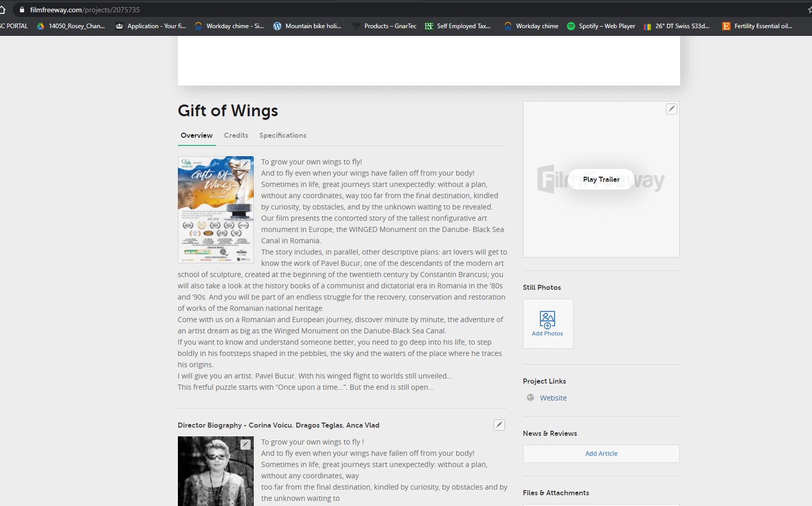Click the edit pencil on the trailer panel
The image size is (812, 506).
[x=671, y=109]
